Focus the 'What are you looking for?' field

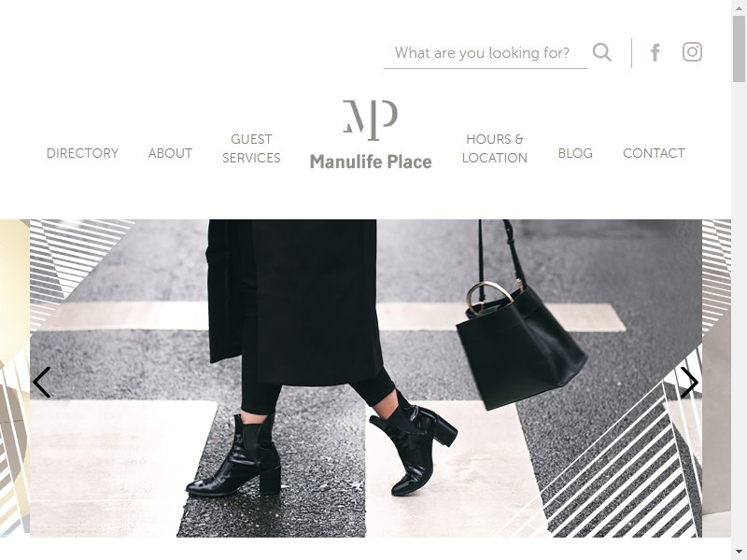click(485, 53)
